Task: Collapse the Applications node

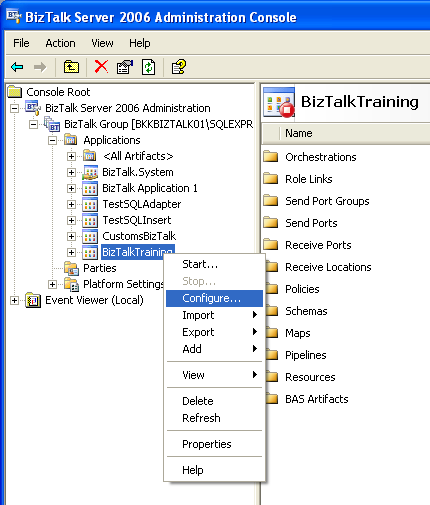Action: [52, 140]
